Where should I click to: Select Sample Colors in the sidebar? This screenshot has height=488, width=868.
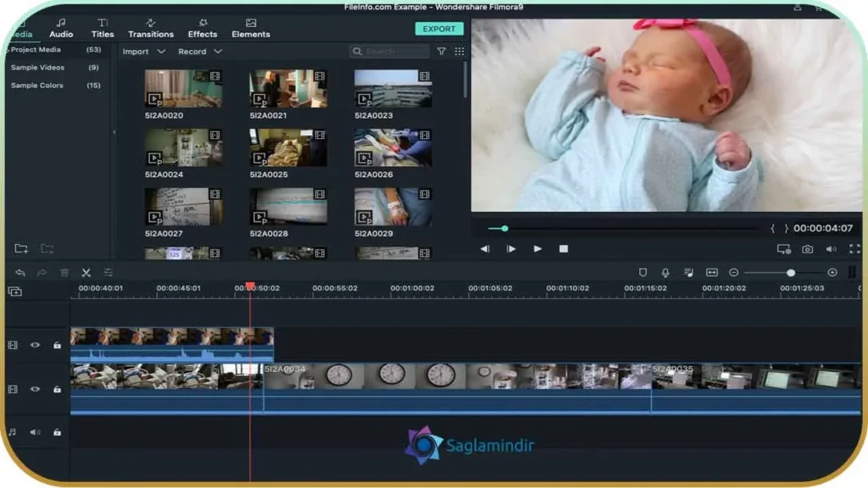pyautogui.click(x=36, y=85)
